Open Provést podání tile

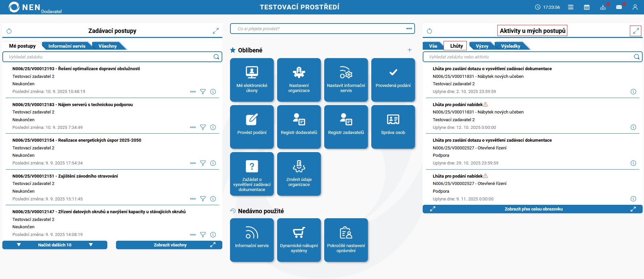(252, 127)
